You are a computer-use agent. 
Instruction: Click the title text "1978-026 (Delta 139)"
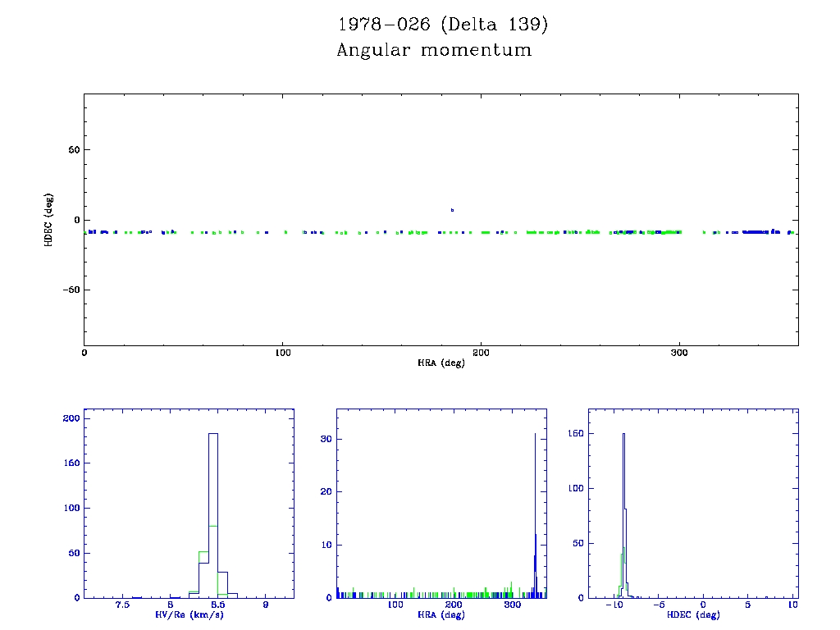click(443, 25)
